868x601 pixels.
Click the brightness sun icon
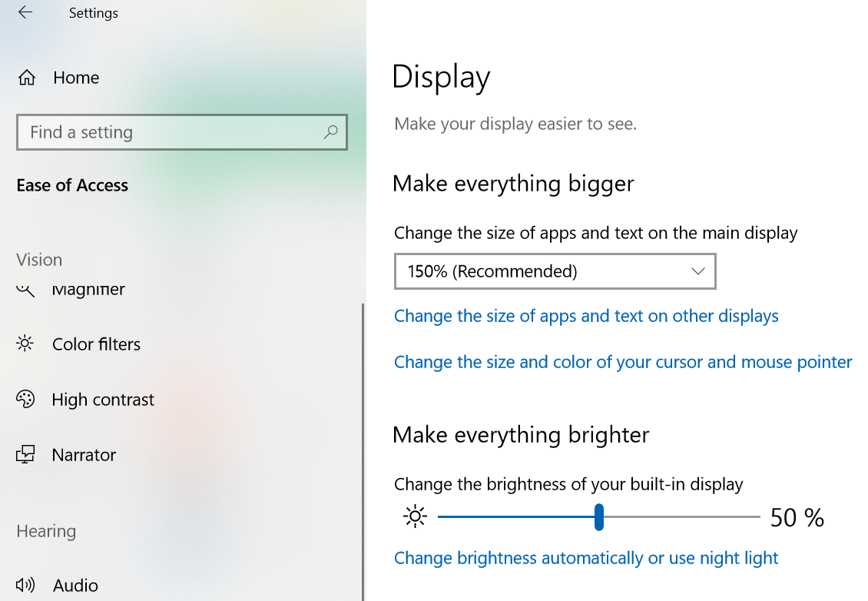point(415,516)
